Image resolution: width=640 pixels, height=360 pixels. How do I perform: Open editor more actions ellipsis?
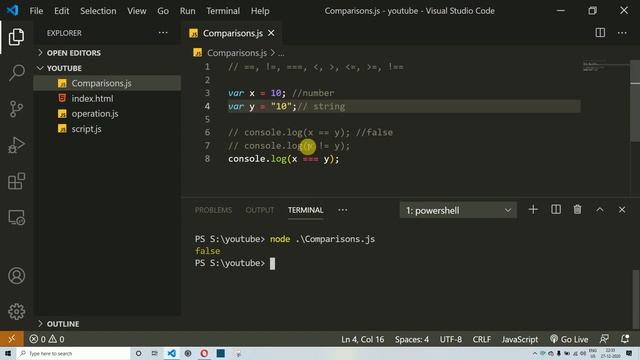pos(622,33)
